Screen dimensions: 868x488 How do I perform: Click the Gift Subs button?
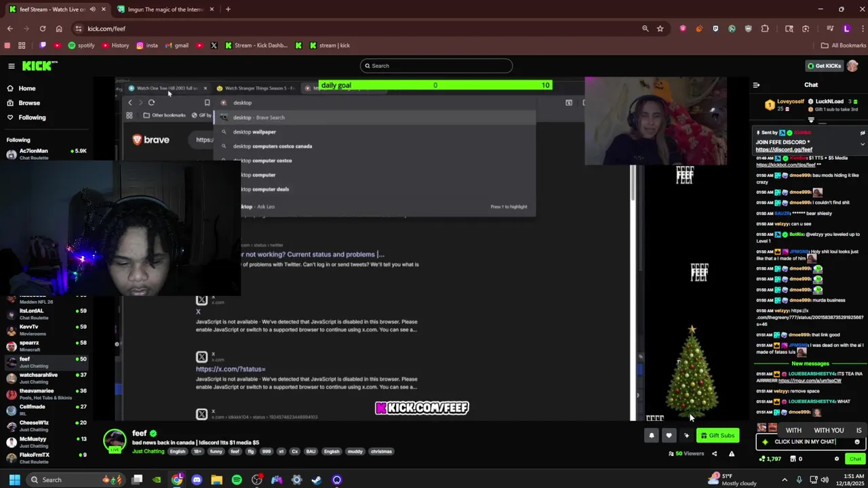pyautogui.click(x=717, y=436)
